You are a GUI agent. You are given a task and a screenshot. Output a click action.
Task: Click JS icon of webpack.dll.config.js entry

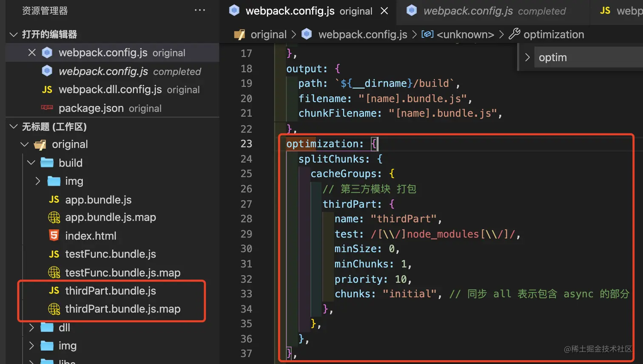click(47, 90)
